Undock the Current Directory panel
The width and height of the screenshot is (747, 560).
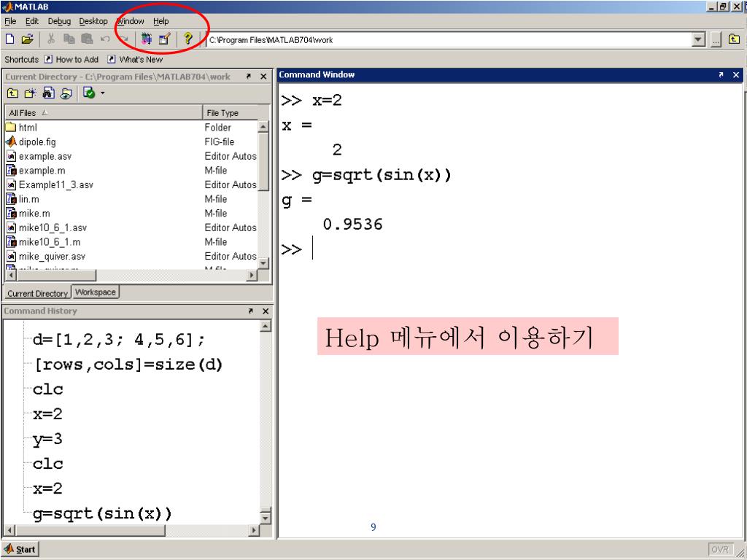tap(248, 76)
